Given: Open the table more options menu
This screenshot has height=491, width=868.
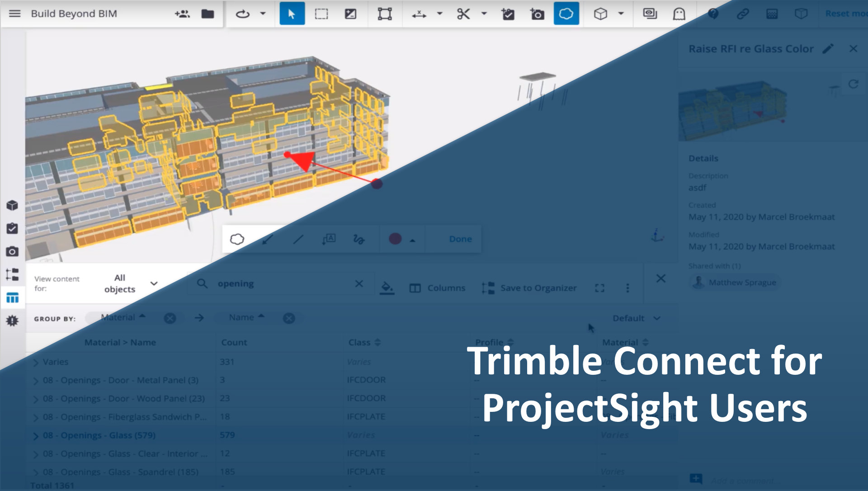Looking at the screenshot, I should 627,288.
